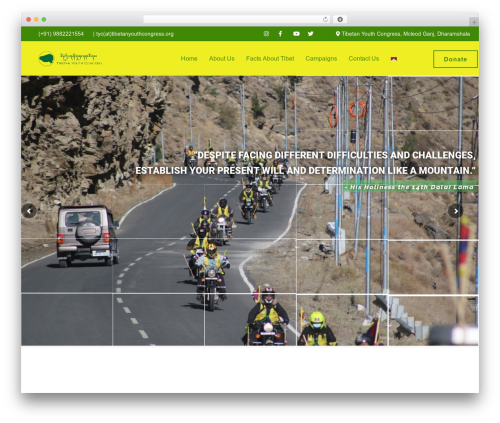Image resolution: width=500 pixels, height=423 pixels.
Task: Click the green maximize window button
Action: point(44,19)
